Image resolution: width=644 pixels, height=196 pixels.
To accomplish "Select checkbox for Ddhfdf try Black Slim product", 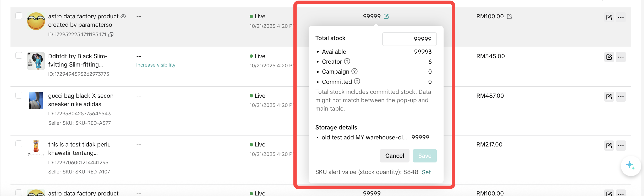I will pos(19,55).
